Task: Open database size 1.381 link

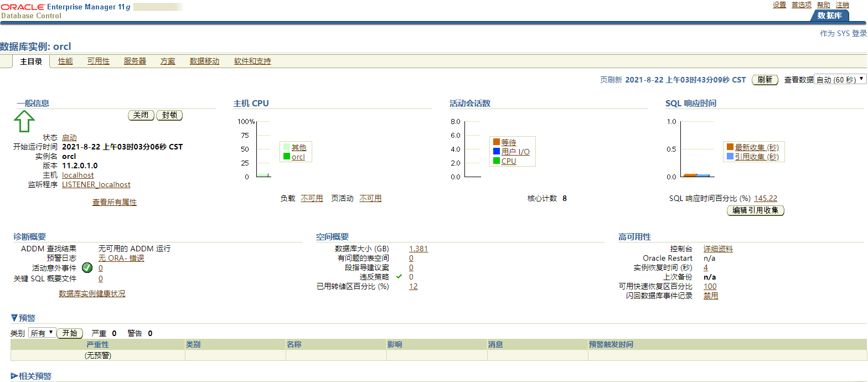Action: [418, 249]
